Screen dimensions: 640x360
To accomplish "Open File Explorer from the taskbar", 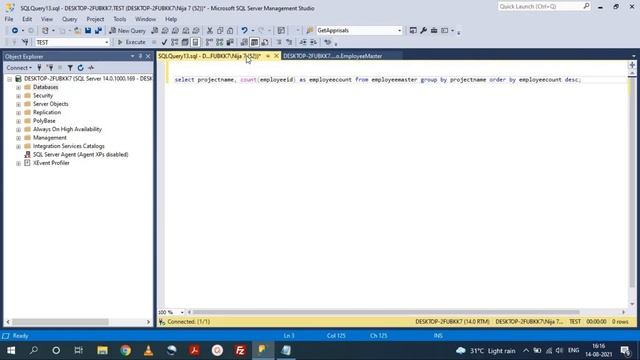I will coord(102,351).
